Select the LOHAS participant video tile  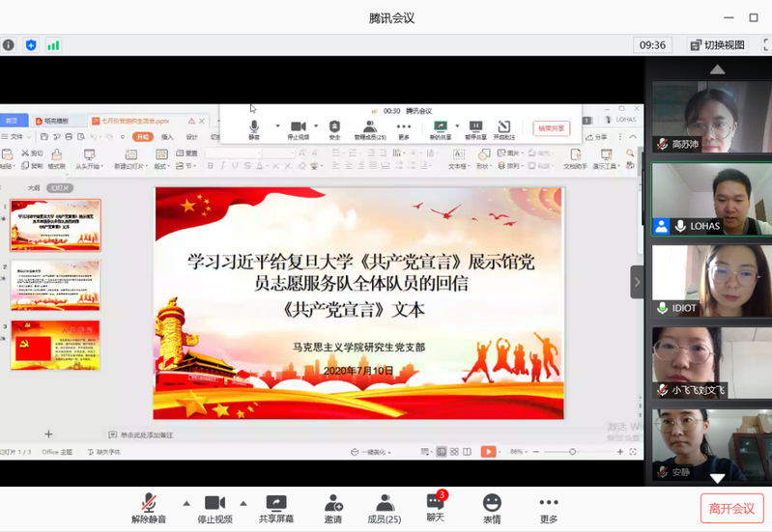point(711,199)
